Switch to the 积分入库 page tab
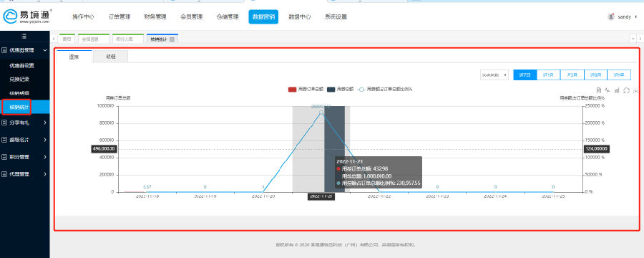Image resolution: width=644 pixels, height=258 pixels. (x=128, y=39)
